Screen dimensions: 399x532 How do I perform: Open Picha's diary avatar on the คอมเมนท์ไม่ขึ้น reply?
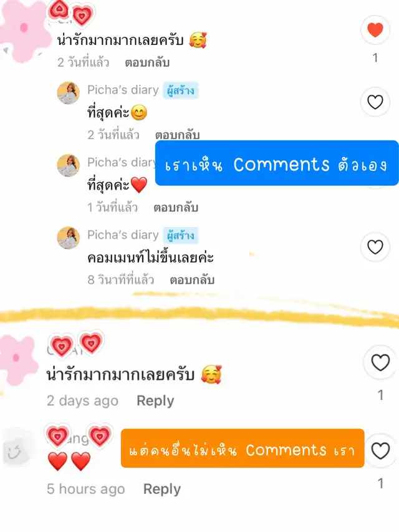[68, 238]
